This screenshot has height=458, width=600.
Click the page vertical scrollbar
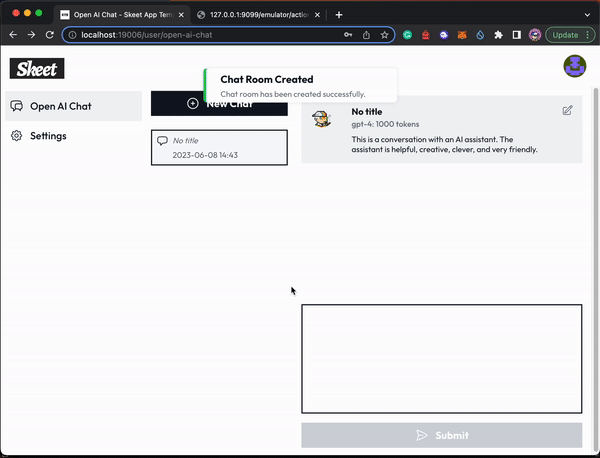[595, 270]
